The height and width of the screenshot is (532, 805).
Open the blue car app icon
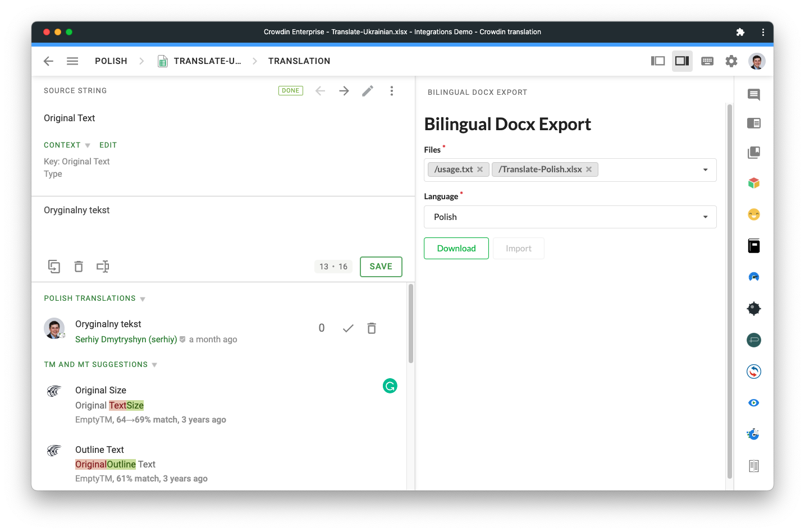click(x=754, y=277)
